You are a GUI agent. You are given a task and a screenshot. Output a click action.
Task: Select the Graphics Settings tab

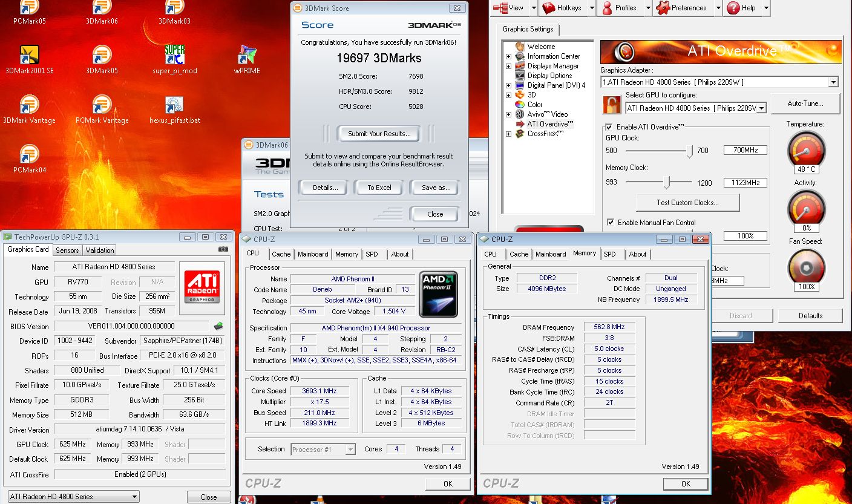[x=528, y=29]
